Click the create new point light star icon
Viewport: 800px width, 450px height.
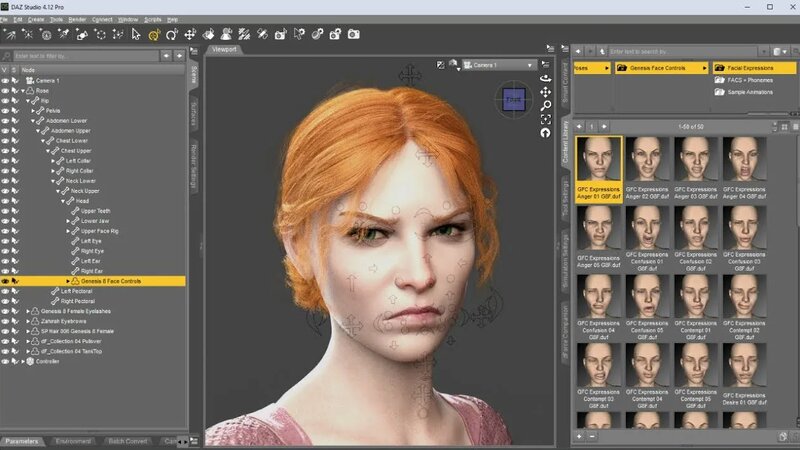tap(28, 34)
